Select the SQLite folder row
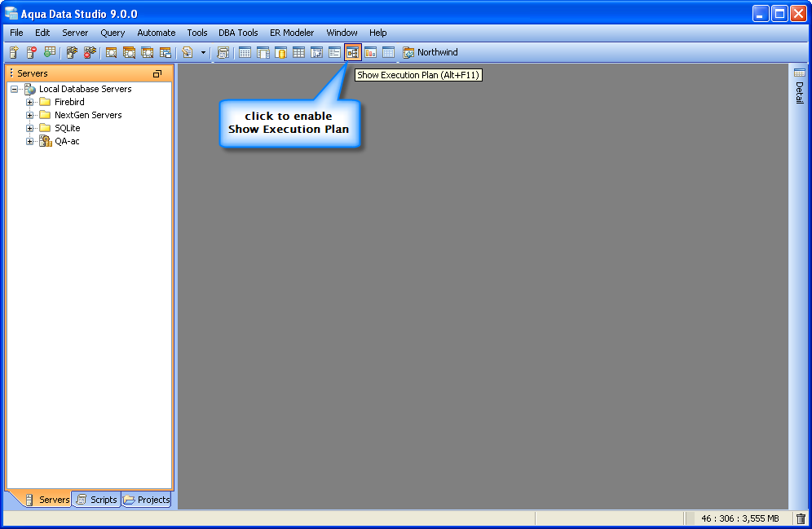This screenshot has height=529, width=812. click(x=68, y=128)
